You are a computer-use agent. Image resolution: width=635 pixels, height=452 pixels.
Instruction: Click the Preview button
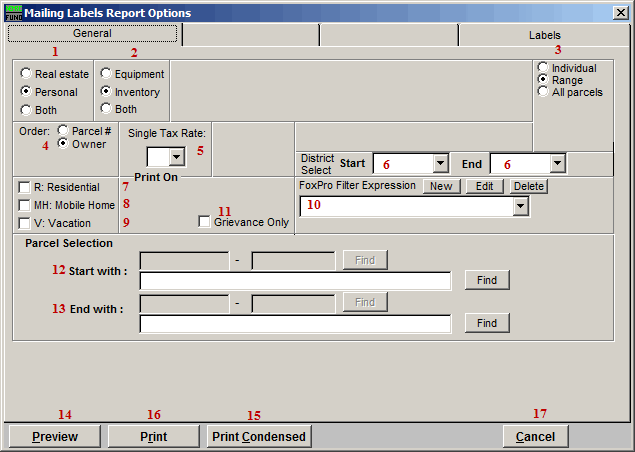55,437
